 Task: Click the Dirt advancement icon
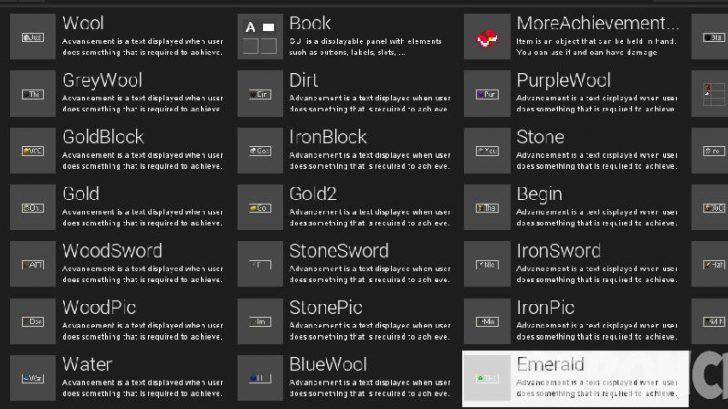coord(260,94)
